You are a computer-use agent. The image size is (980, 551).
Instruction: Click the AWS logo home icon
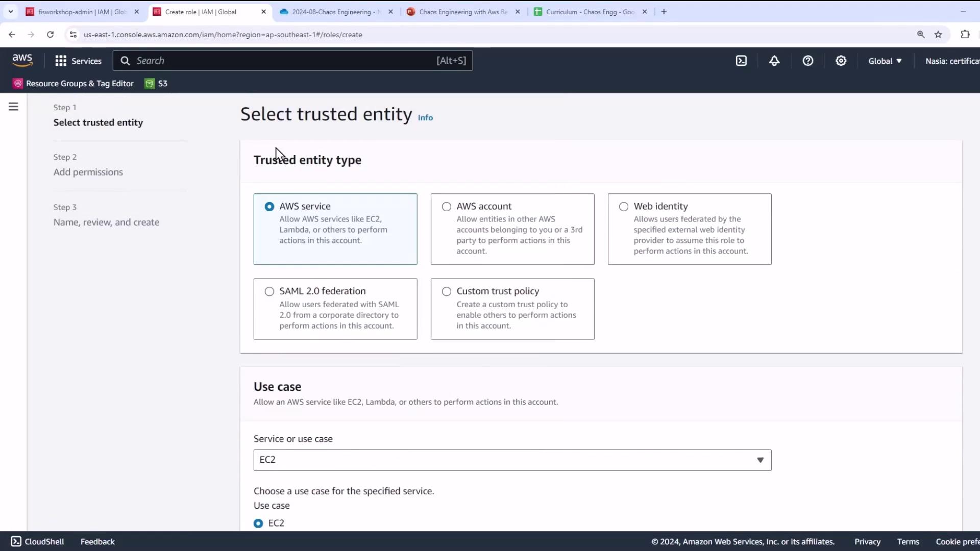(x=22, y=60)
